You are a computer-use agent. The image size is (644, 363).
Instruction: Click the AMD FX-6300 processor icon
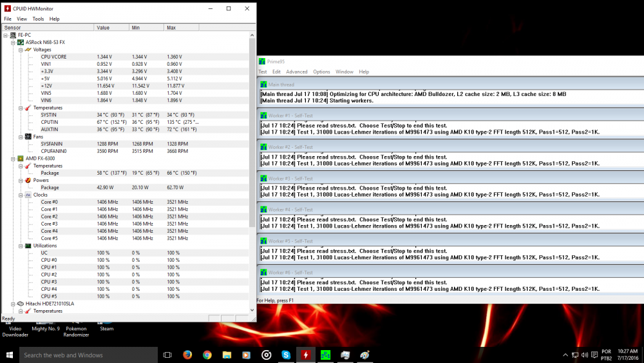pos(21,158)
